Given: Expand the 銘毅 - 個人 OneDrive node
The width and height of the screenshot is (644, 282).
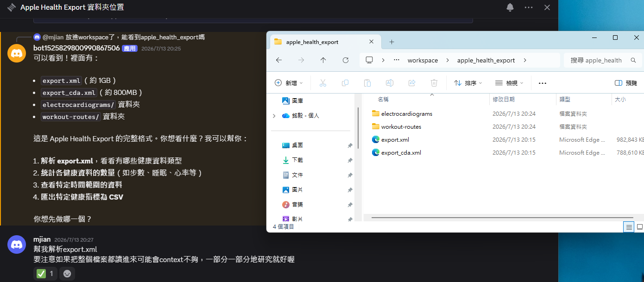Looking at the screenshot, I should (x=274, y=115).
